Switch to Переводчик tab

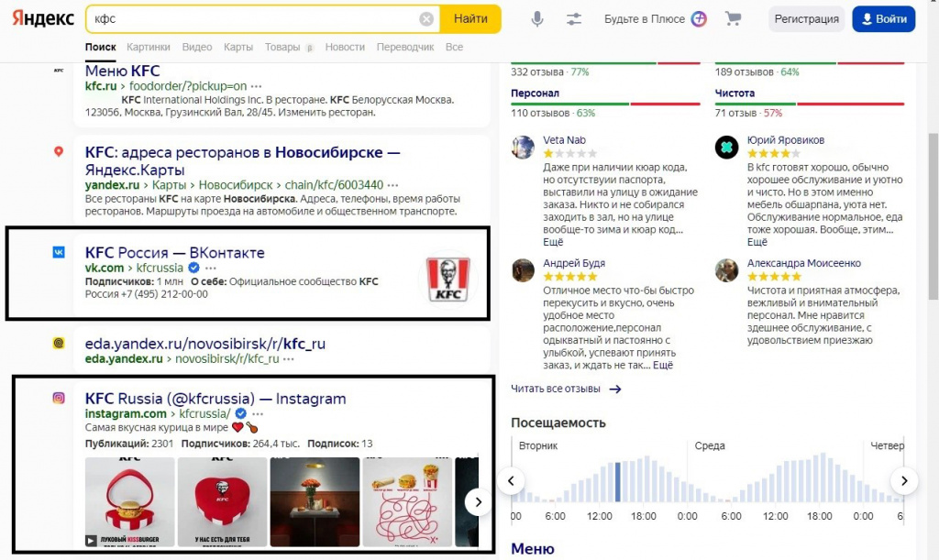pos(405,47)
